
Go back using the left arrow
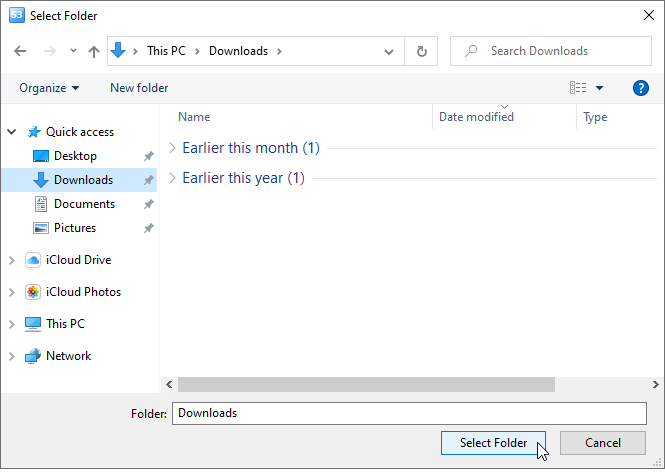click(20, 51)
